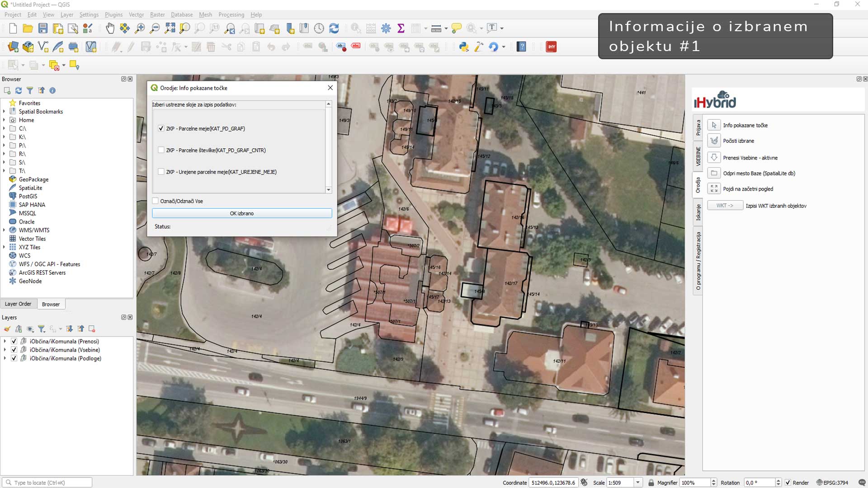Click the Počisti izbrane icon
Image resolution: width=868 pixels, height=488 pixels.
(714, 141)
